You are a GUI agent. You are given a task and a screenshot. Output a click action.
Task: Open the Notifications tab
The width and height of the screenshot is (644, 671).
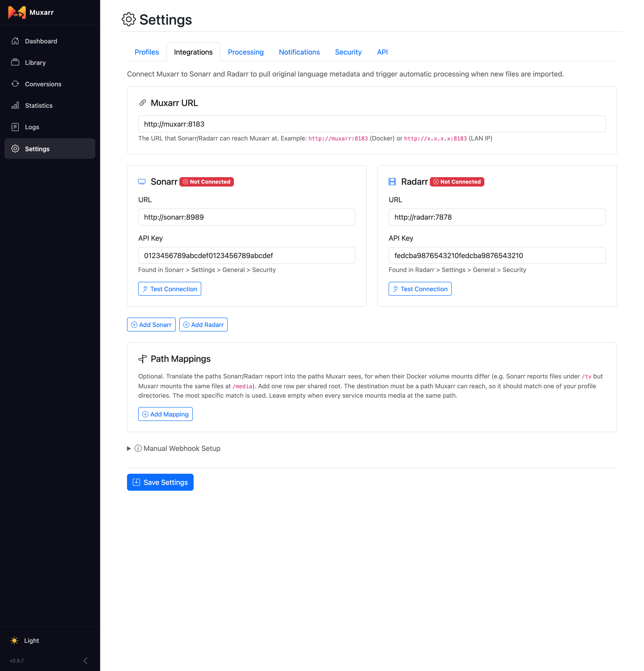(299, 52)
